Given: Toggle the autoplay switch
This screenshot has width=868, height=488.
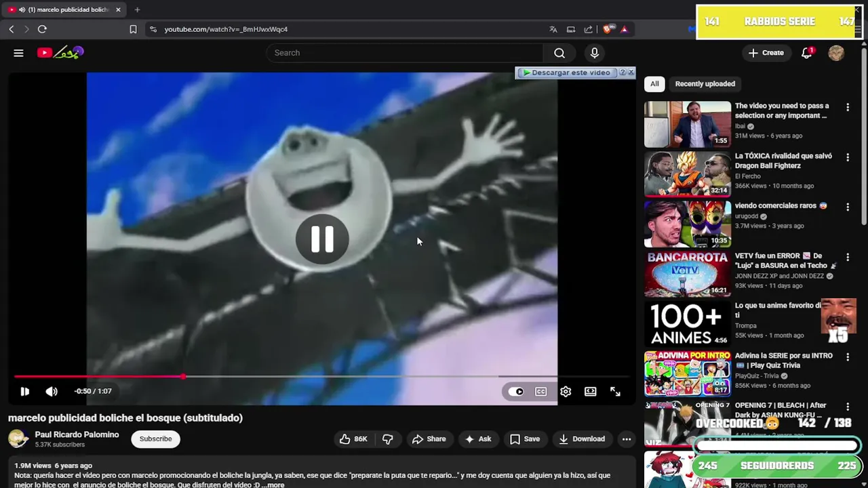Looking at the screenshot, I should click(x=516, y=391).
